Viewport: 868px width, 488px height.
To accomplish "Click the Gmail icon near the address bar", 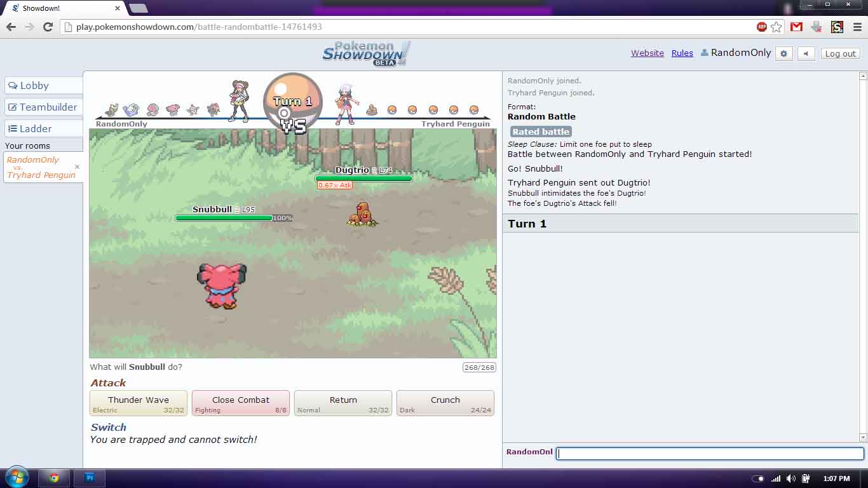I will point(796,27).
